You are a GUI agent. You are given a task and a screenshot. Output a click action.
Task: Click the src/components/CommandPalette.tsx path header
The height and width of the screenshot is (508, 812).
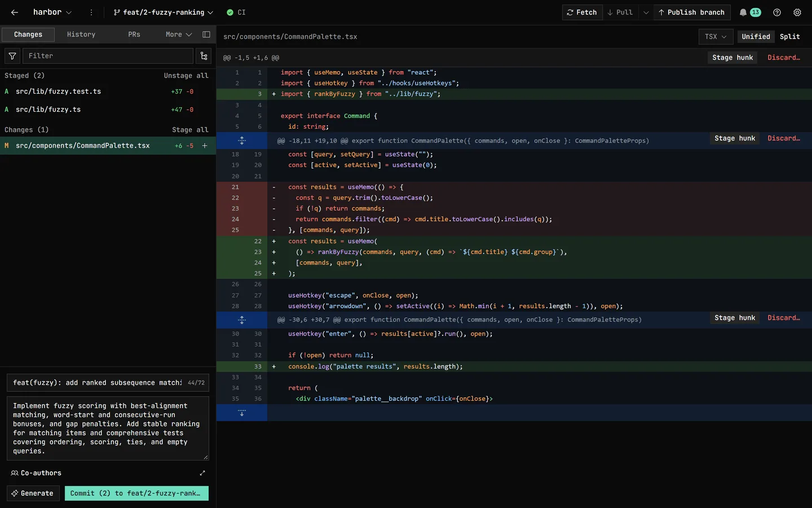pos(290,37)
